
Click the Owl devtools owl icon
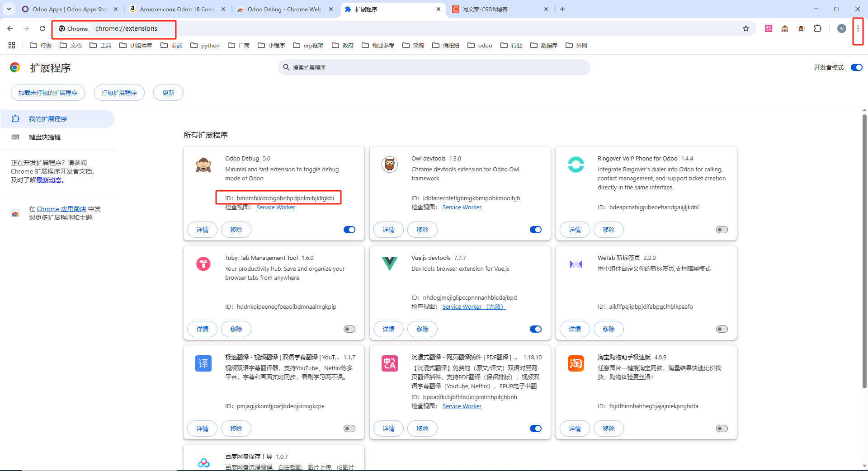389,165
